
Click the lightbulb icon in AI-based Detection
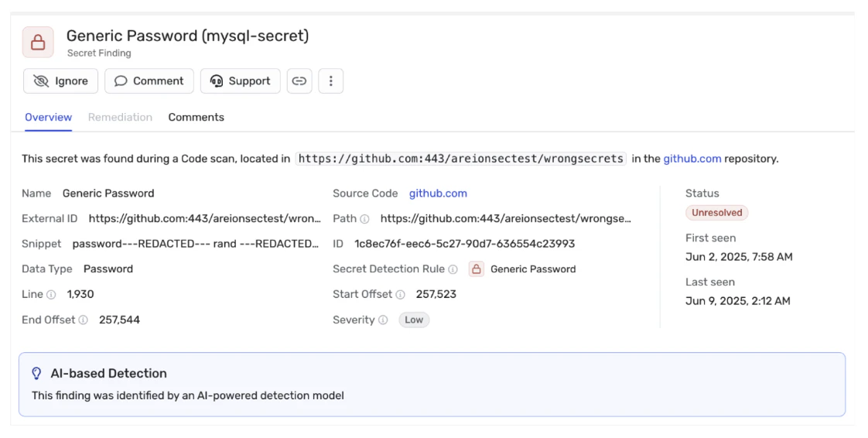[36, 373]
